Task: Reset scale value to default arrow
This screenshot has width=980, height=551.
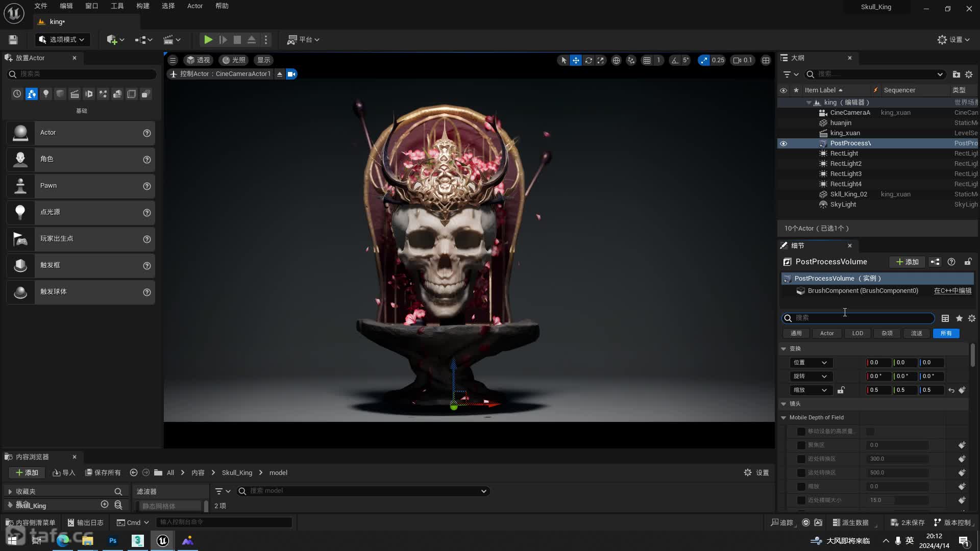Action: click(951, 390)
